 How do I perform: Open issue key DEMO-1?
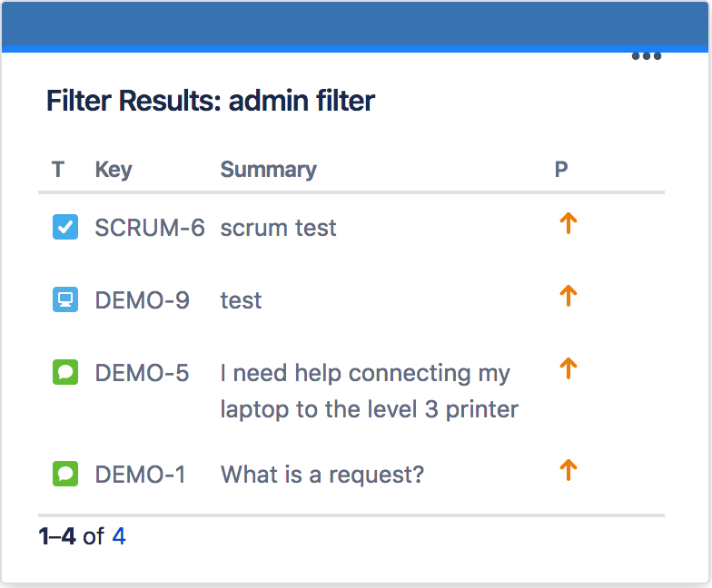point(141,474)
